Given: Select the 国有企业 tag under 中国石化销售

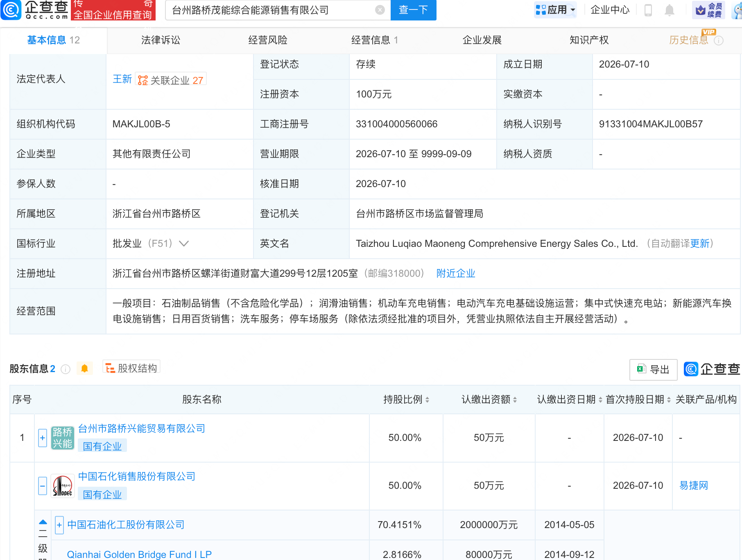Looking at the screenshot, I should 102,495.
